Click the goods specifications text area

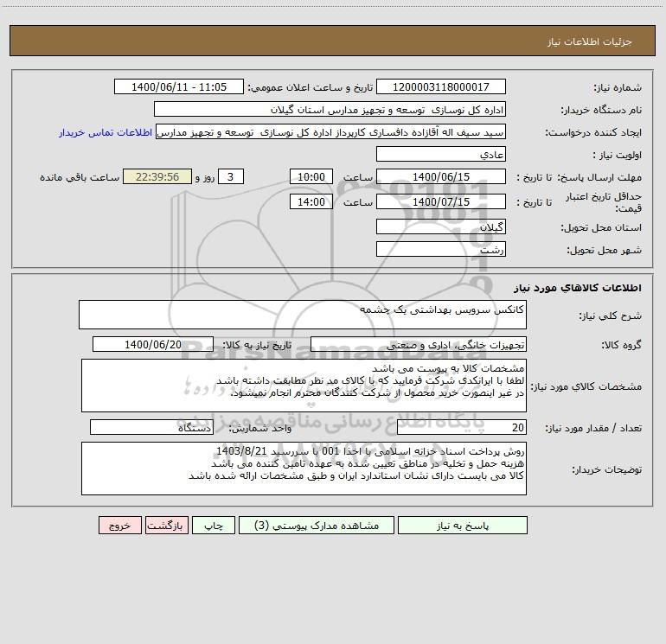pyautogui.click(x=304, y=386)
